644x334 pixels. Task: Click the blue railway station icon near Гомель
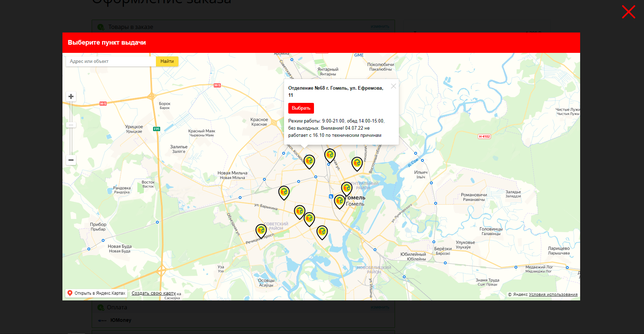[331, 196]
